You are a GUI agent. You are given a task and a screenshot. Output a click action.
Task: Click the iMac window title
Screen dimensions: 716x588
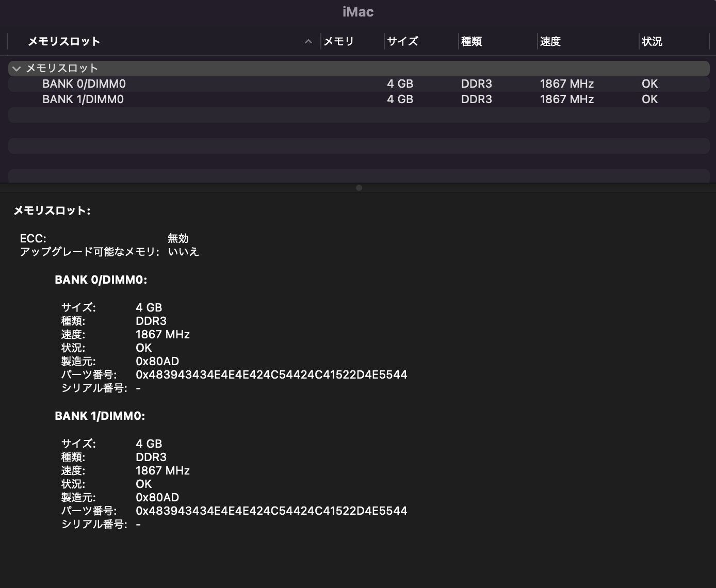click(x=358, y=12)
